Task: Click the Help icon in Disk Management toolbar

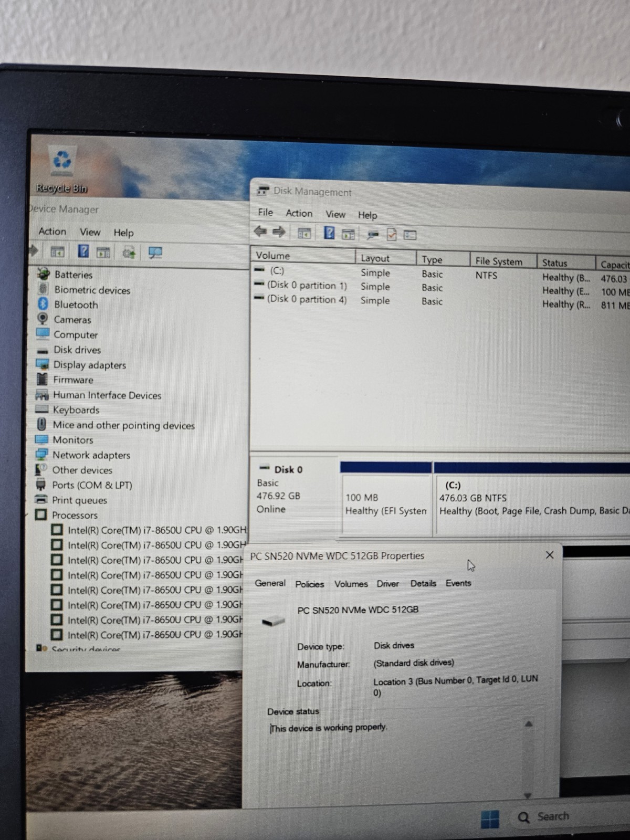Action: [329, 233]
